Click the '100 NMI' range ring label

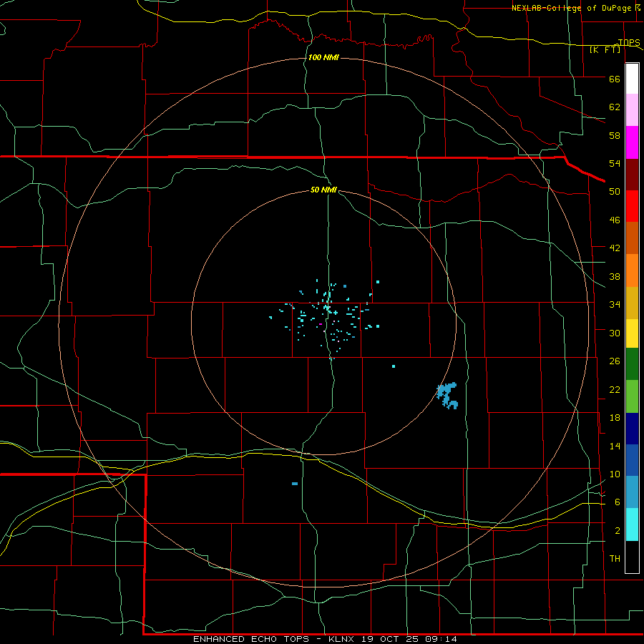(323, 57)
